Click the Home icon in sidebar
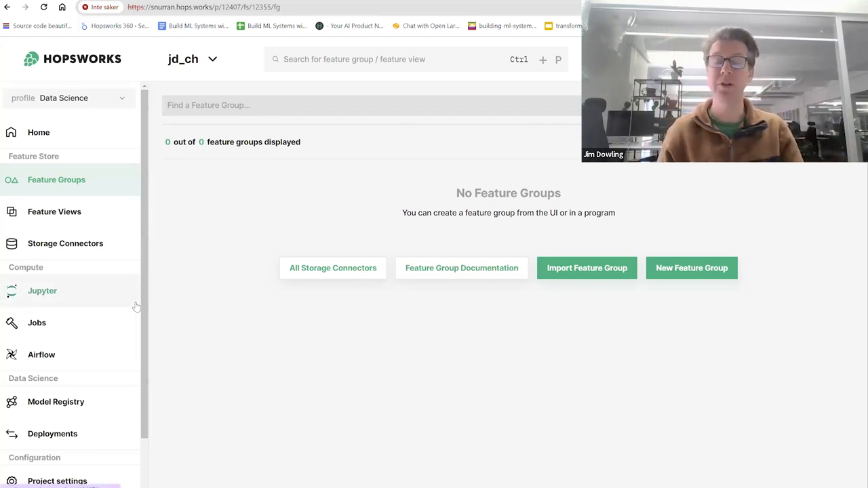The height and width of the screenshot is (488, 868). (12, 132)
